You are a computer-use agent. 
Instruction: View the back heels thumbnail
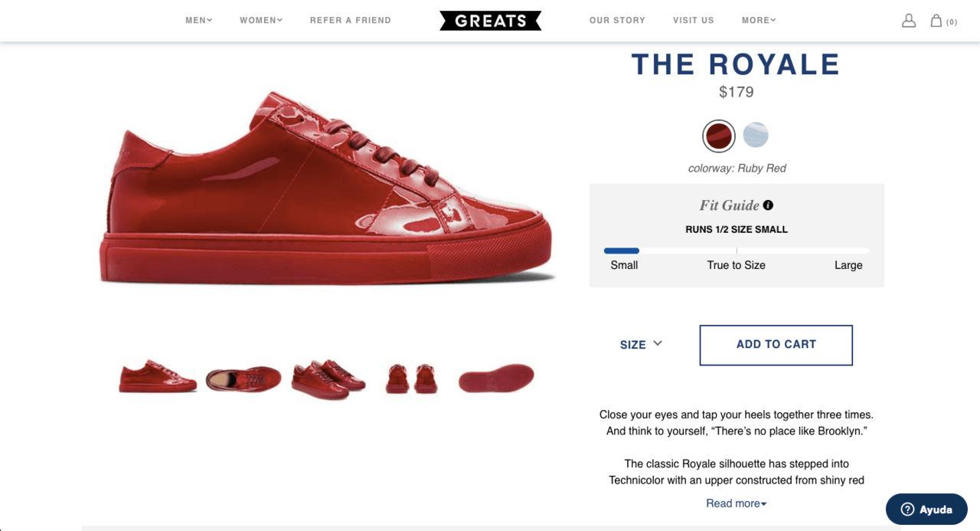[412, 379]
